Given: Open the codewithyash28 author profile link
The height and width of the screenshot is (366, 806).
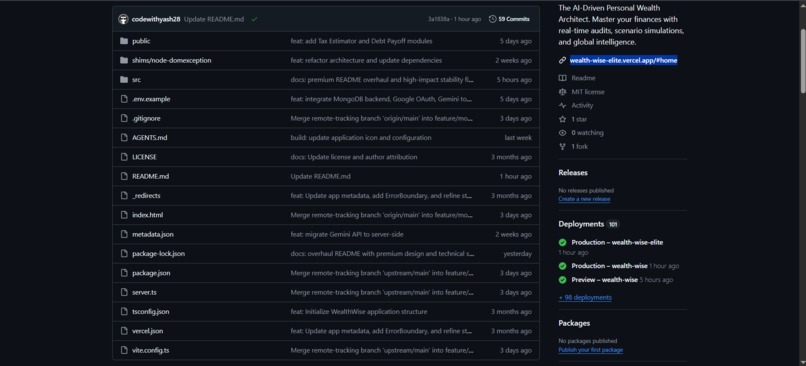Looking at the screenshot, I should click(x=156, y=19).
